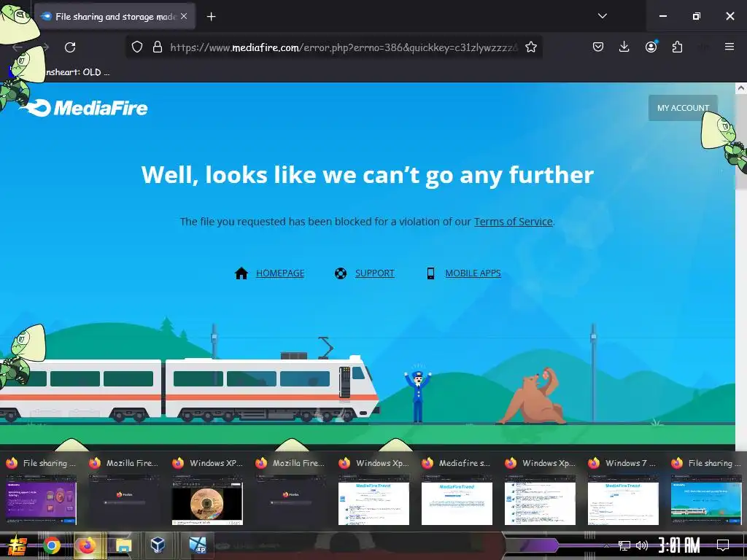Open the Firefox hamburger application menu
The height and width of the screenshot is (560, 747).
[729, 47]
